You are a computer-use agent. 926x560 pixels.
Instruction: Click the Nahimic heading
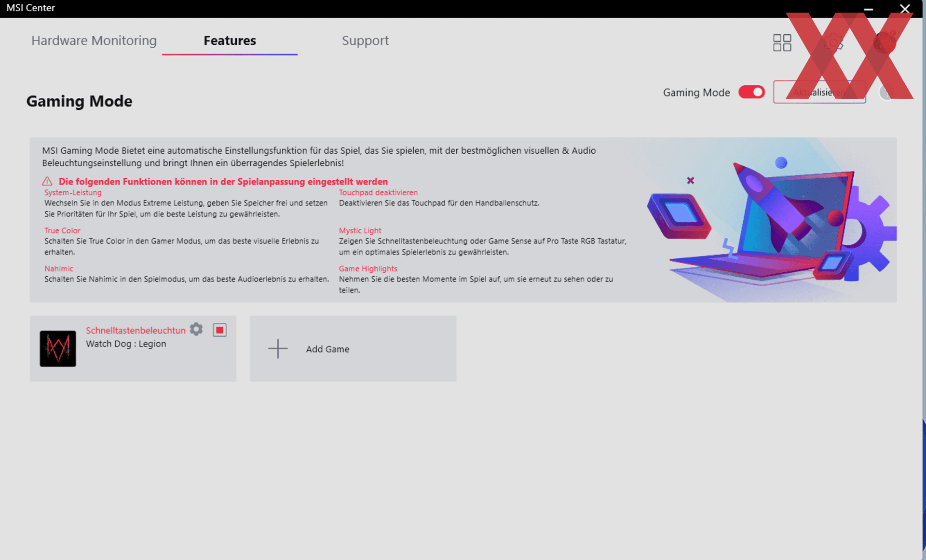59,268
